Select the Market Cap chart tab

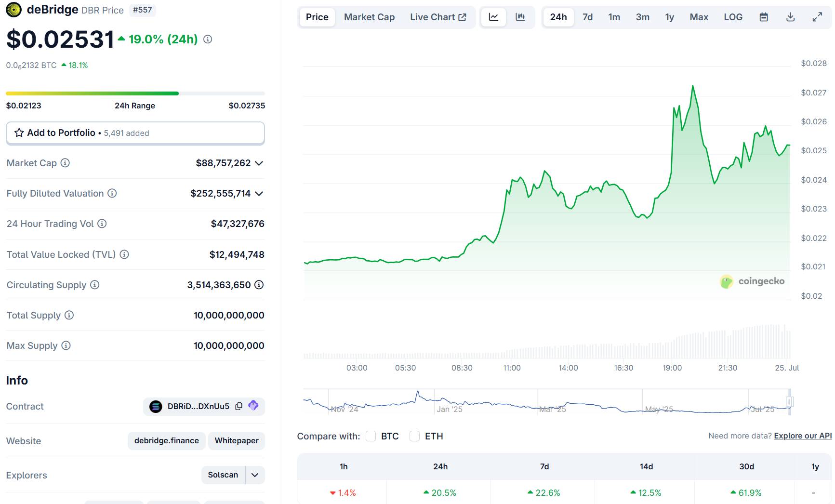pos(370,17)
